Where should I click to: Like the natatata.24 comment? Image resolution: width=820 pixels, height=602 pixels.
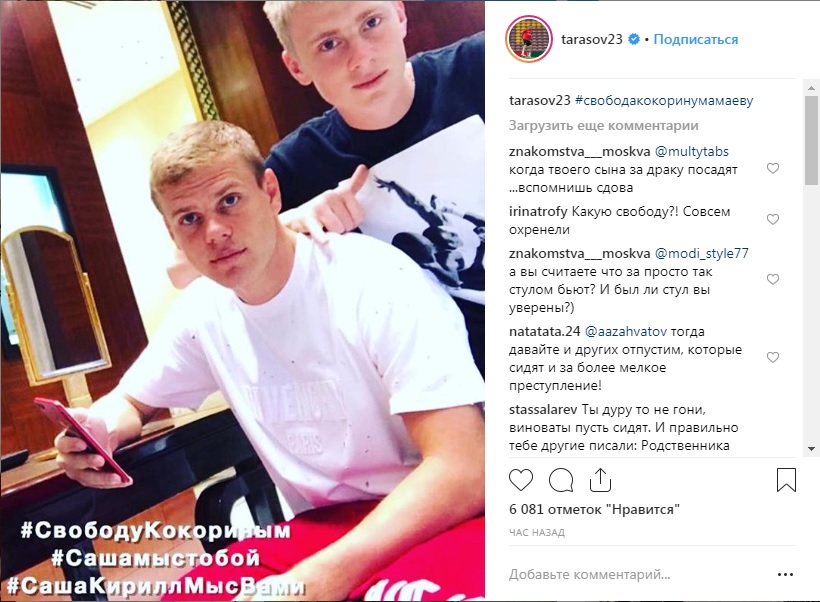point(773,357)
